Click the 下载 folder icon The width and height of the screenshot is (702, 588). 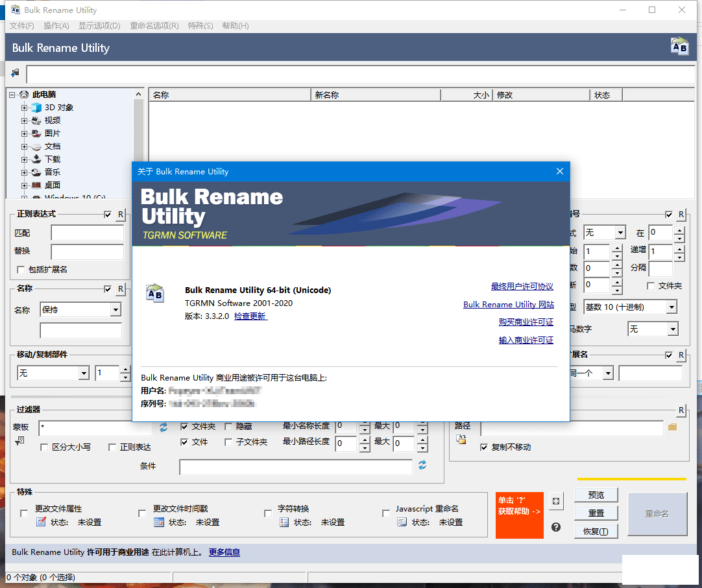pos(36,159)
